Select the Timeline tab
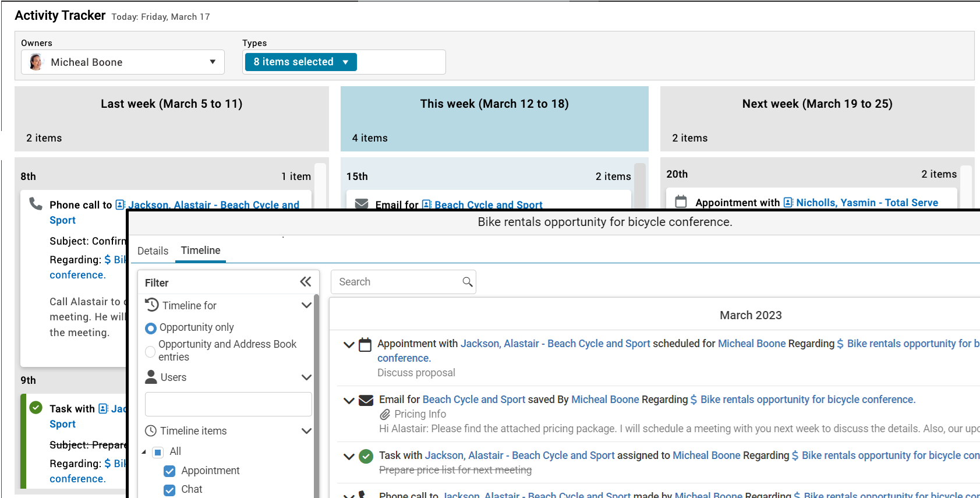Viewport: 980px width, 498px height. (200, 250)
